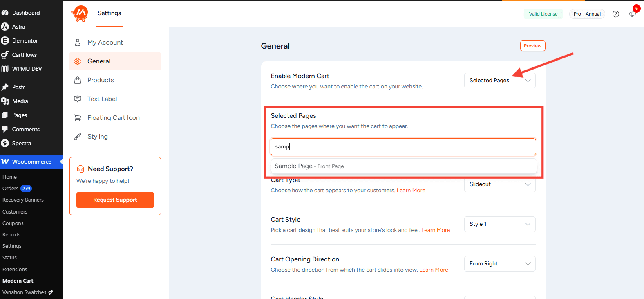Open the Cart Style dropdown
Image resolution: width=644 pixels, height=299 pixels.
tap(500, 224)
